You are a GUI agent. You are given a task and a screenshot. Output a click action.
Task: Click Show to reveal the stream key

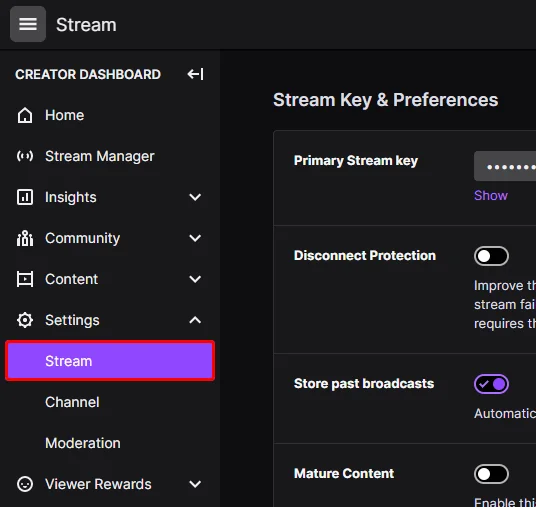tap(491, 196)
